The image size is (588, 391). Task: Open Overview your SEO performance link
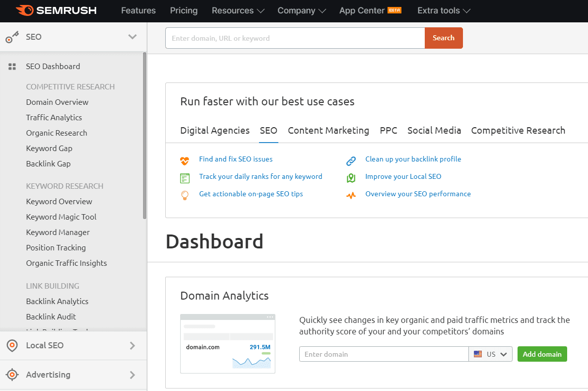[418, 194]
